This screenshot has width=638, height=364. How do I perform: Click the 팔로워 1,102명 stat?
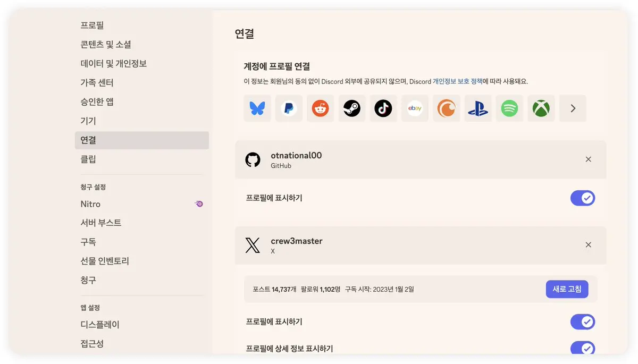320,289
